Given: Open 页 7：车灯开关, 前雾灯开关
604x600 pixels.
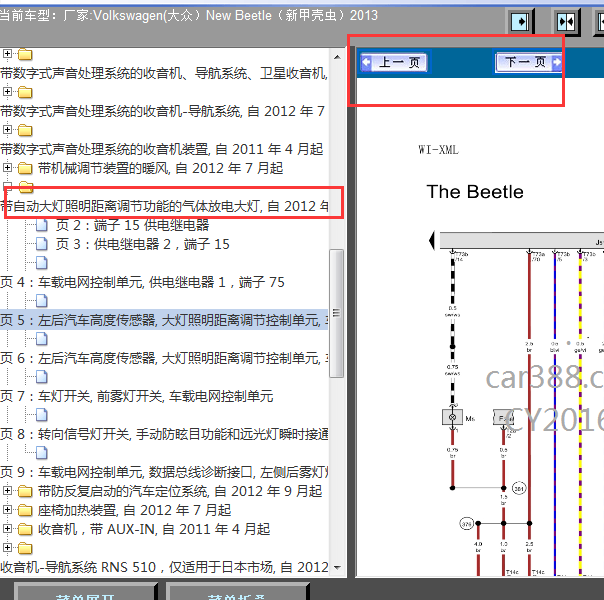Looking at the screenshot, I should pyautogui.click(x=137, y=396).
